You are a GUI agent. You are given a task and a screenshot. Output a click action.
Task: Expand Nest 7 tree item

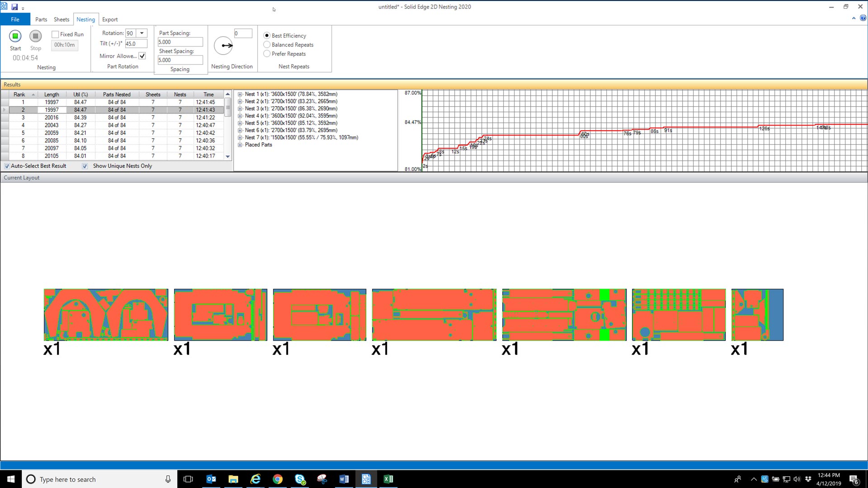click(x=240, y=137)
